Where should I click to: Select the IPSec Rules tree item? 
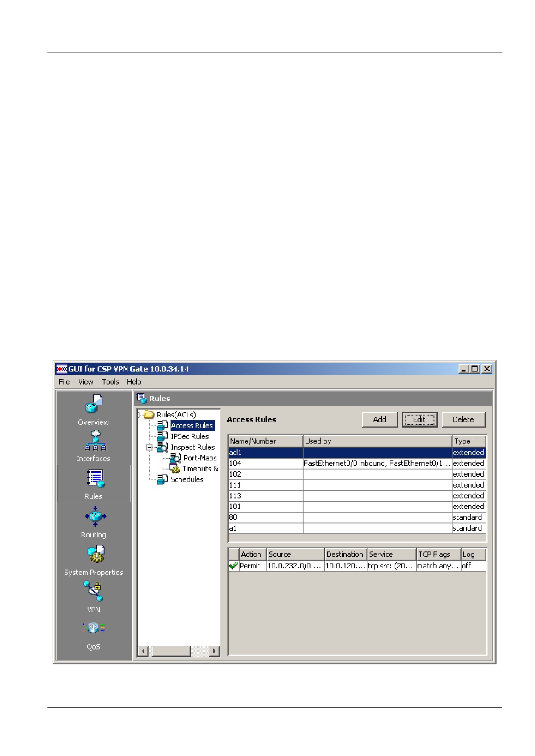coord(190,436)
